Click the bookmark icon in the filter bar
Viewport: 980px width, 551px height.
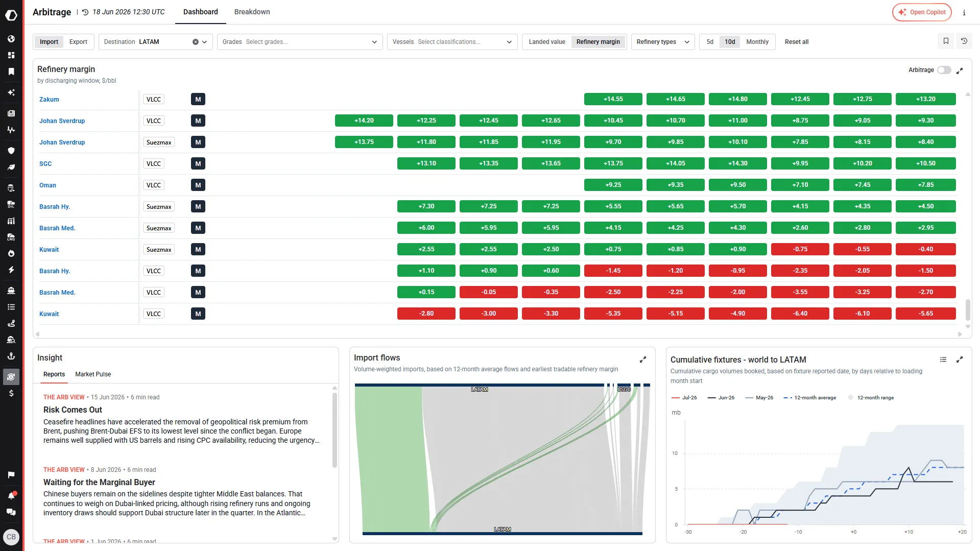tap(946, 41)
